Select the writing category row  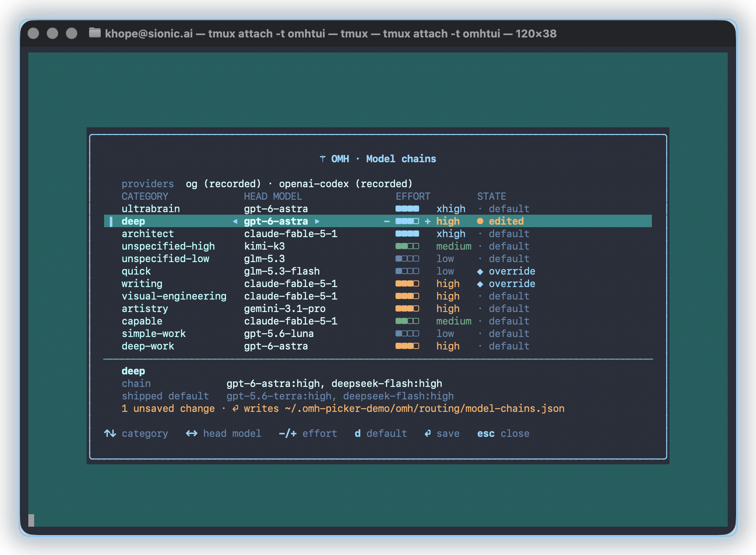(378, 284)
